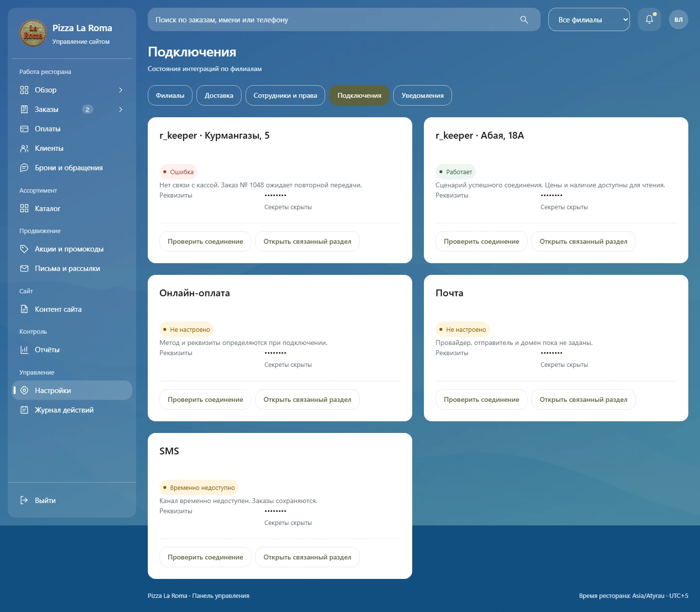The height and width of the screenshot is (612, 700).
Task: Click the Брони и обращения chat icon
Action: pos(24,168)
